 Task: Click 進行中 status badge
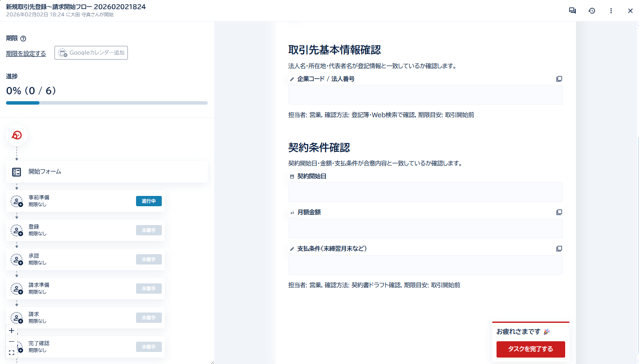coord(149,201)
